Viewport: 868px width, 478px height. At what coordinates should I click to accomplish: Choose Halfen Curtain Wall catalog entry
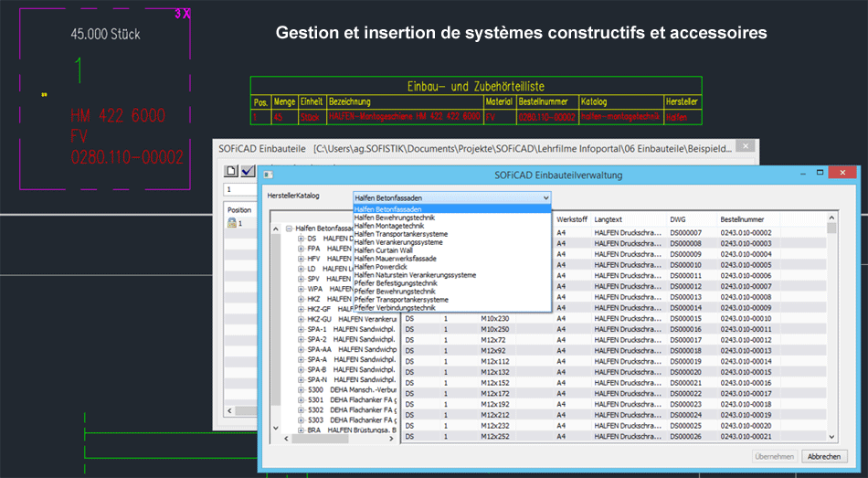click(x=383, y=250)
